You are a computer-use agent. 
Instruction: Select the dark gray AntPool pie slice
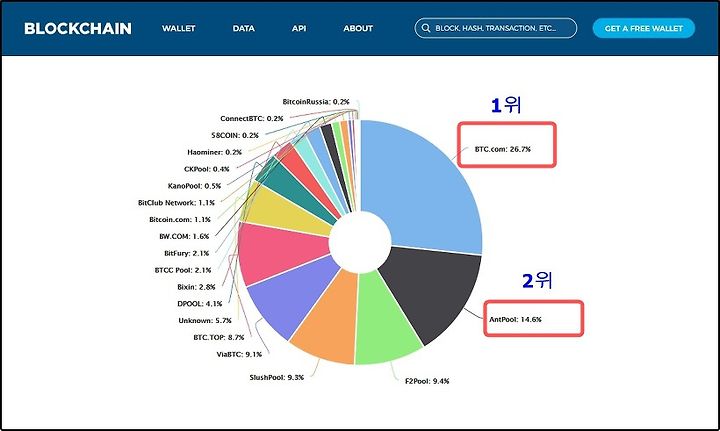436,291
